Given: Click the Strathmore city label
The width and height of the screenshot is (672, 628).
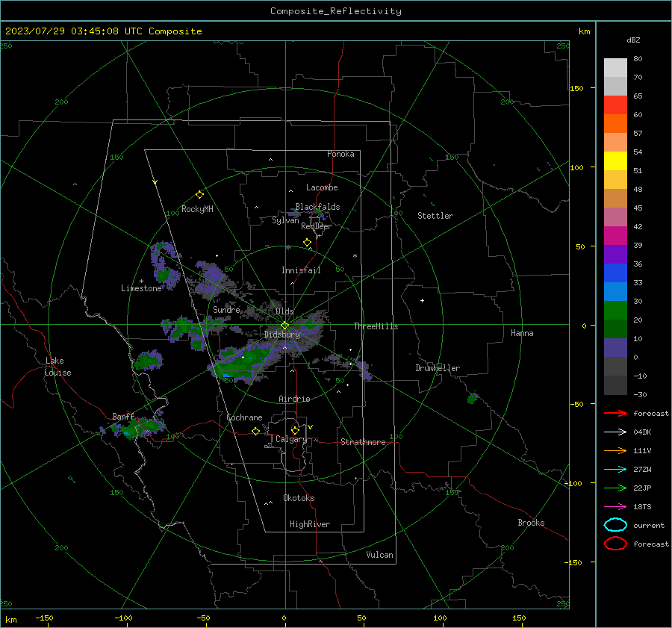Looking at the screenshot, I should point(363,442).
